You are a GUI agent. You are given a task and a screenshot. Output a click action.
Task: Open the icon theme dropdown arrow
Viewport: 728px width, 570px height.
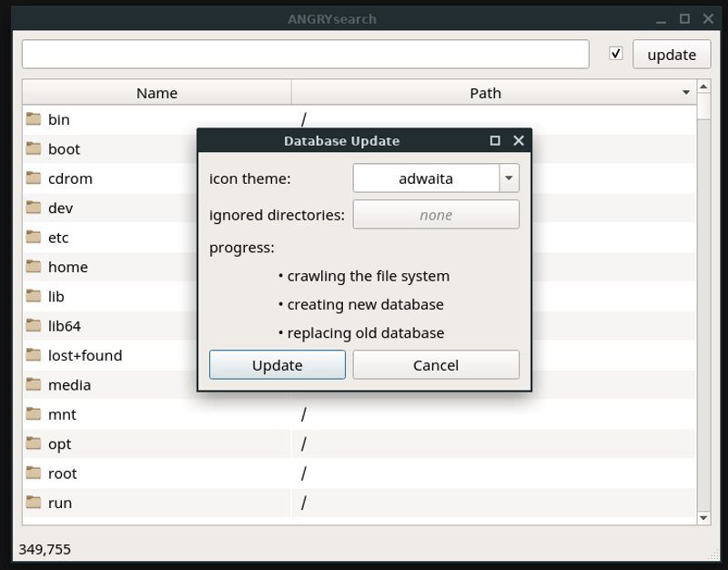tap(509, 178)
